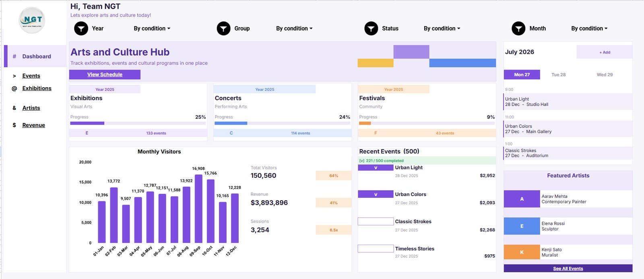Click the C badge on Concerts card
The width and height of the screenshot is (644, 279).
pyautogui.click(x=231, y=133)
